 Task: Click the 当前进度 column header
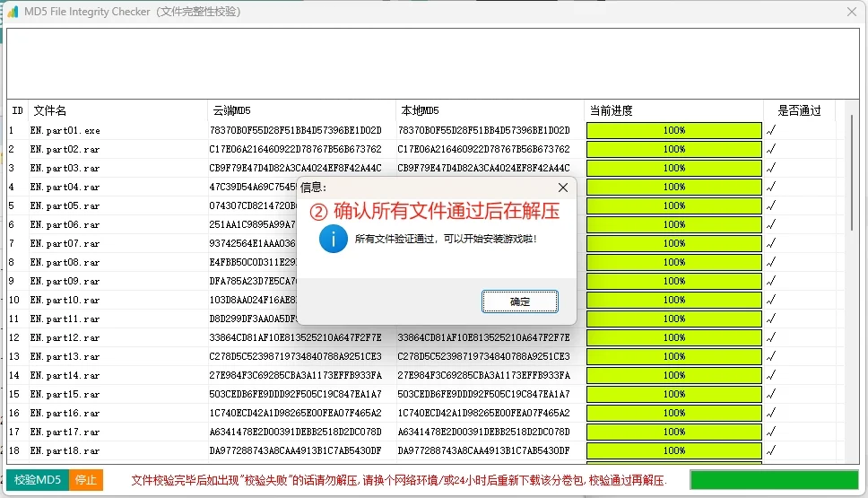[611, 111]
